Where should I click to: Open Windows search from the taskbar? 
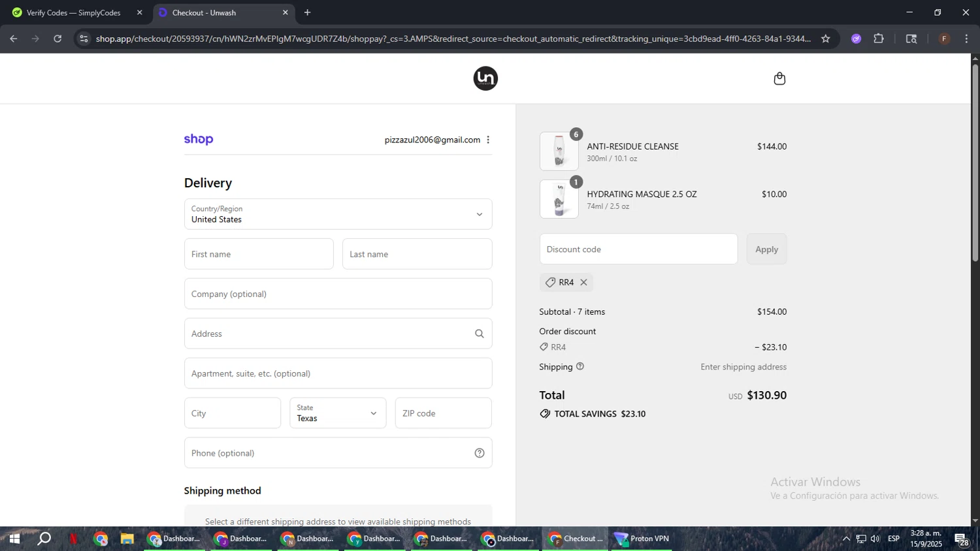(x=44, y=539)
